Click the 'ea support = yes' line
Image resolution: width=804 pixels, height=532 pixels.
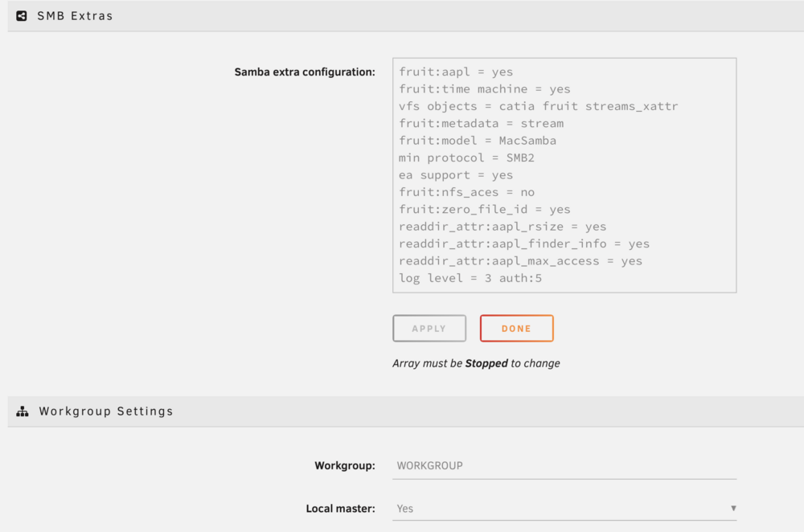click(x=456, y=174)
